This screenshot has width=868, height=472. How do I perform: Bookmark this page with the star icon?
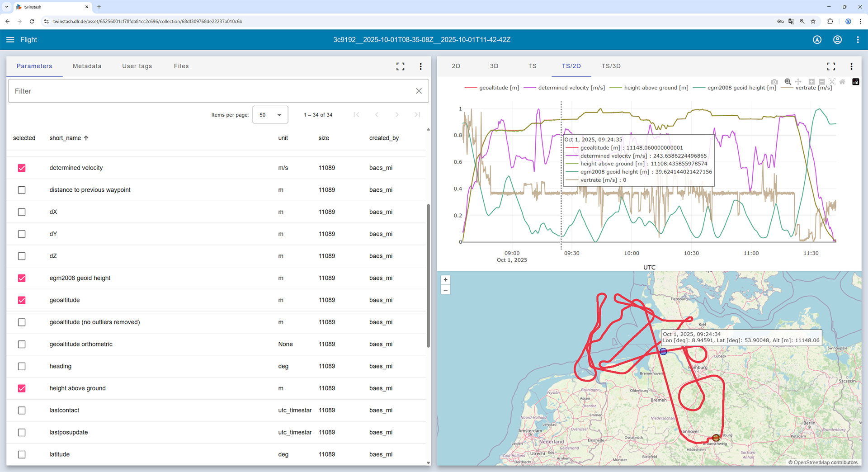click(813, 21)
